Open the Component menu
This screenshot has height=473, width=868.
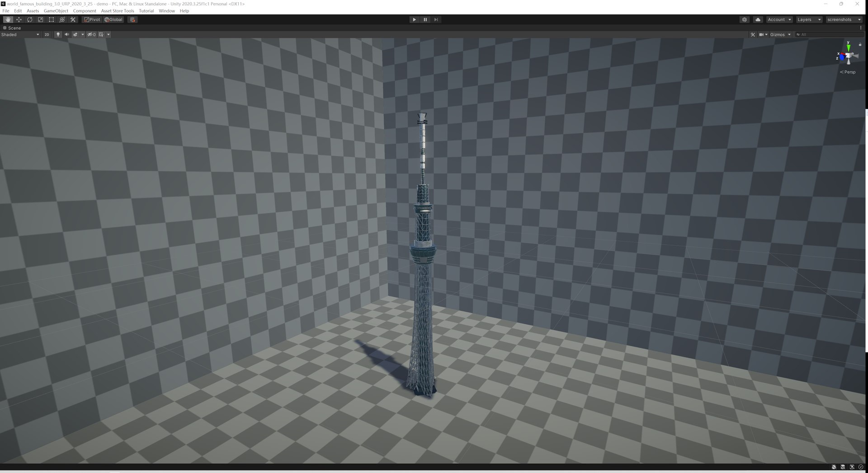85,11
